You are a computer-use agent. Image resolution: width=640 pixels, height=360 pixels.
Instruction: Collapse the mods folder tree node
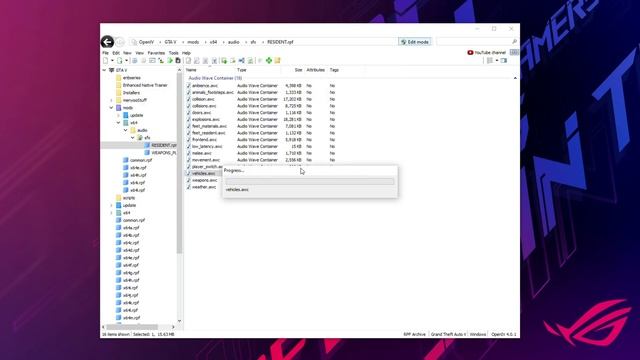[x=111, y=108]
